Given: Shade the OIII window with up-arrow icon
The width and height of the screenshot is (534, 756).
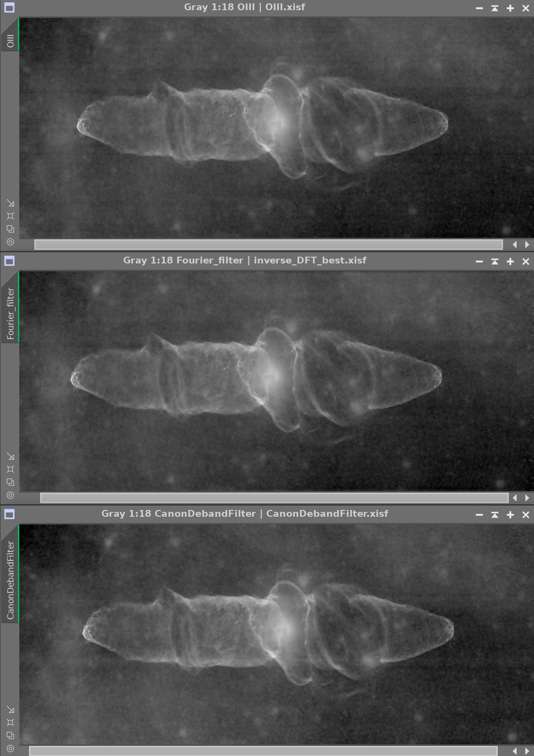Looking at the screenshot, I should click(495, 8).
